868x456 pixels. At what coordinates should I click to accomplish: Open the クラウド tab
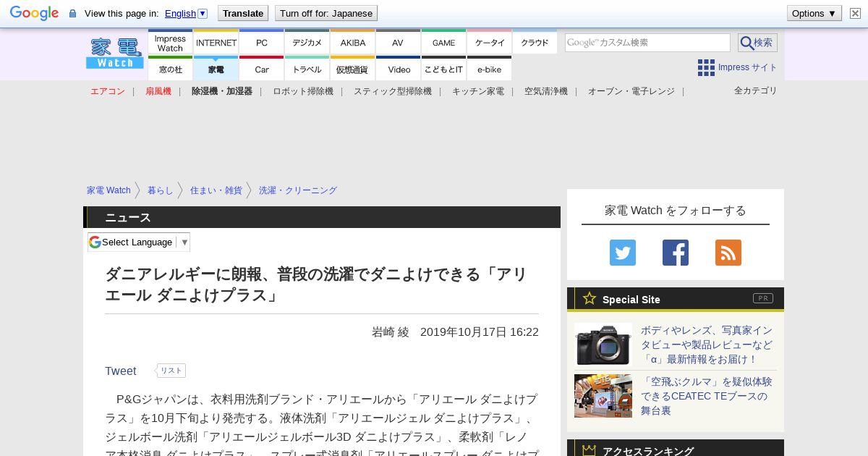pos(535,42)
